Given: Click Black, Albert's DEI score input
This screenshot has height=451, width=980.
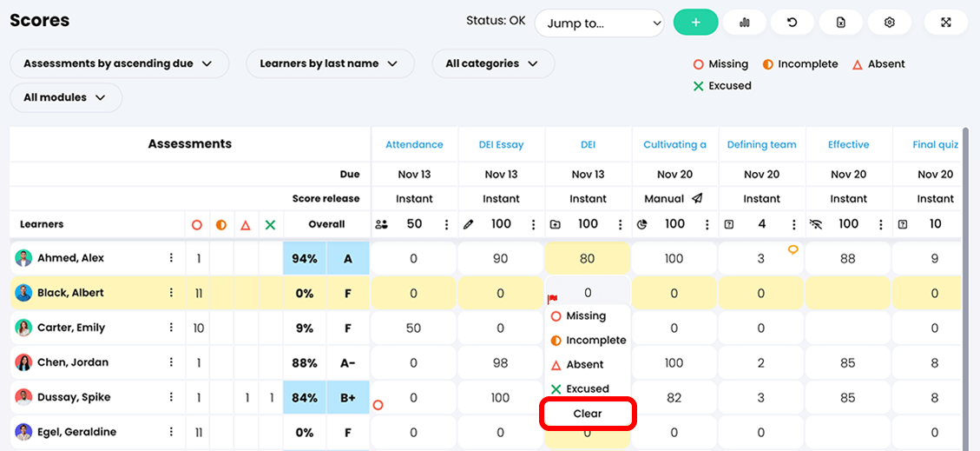Looking at the screenshot, I should click(588, 293).
